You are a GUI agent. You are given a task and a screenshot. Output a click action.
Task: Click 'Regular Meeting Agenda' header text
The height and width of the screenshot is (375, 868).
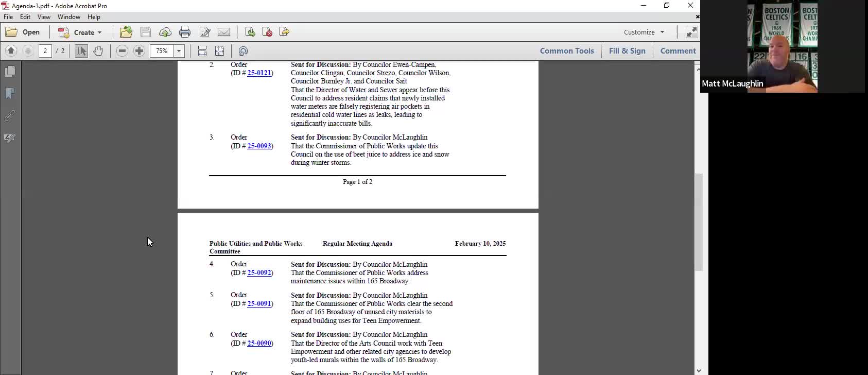[x=357, y=244]
